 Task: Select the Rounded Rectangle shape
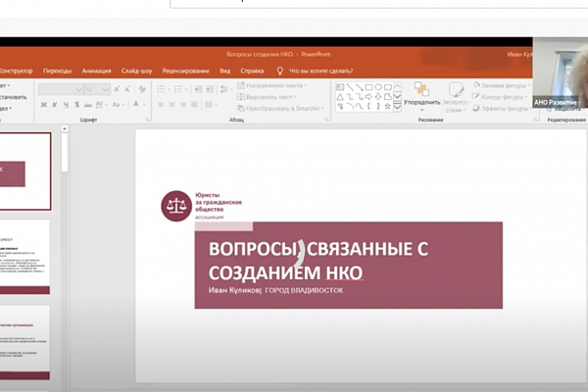click(388, 87)
